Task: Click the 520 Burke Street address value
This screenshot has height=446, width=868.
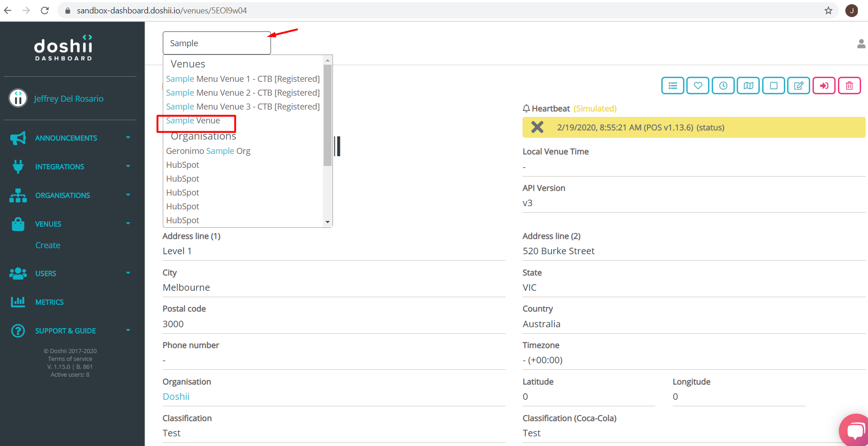Action: [559, 251]
